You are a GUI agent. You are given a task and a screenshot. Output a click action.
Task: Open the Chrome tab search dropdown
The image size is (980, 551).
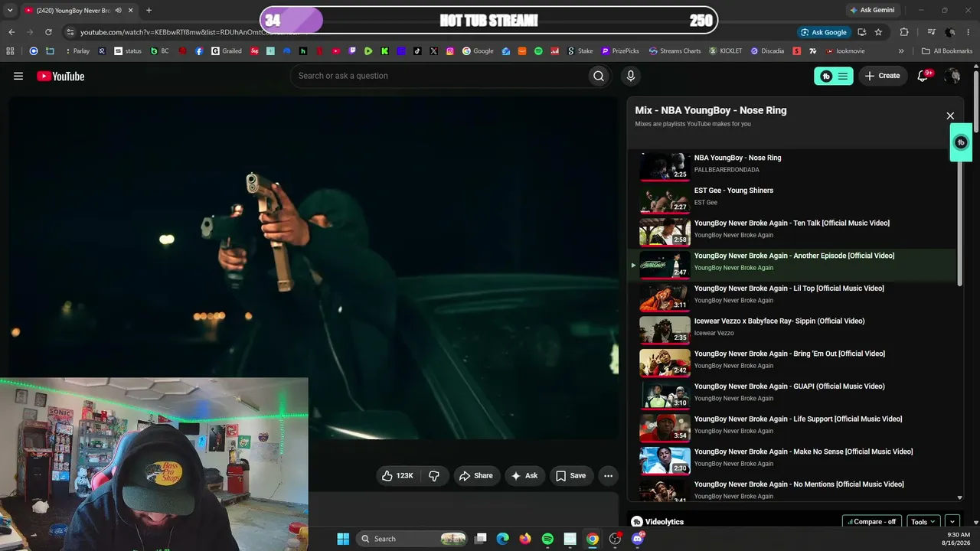click(10, 11)
